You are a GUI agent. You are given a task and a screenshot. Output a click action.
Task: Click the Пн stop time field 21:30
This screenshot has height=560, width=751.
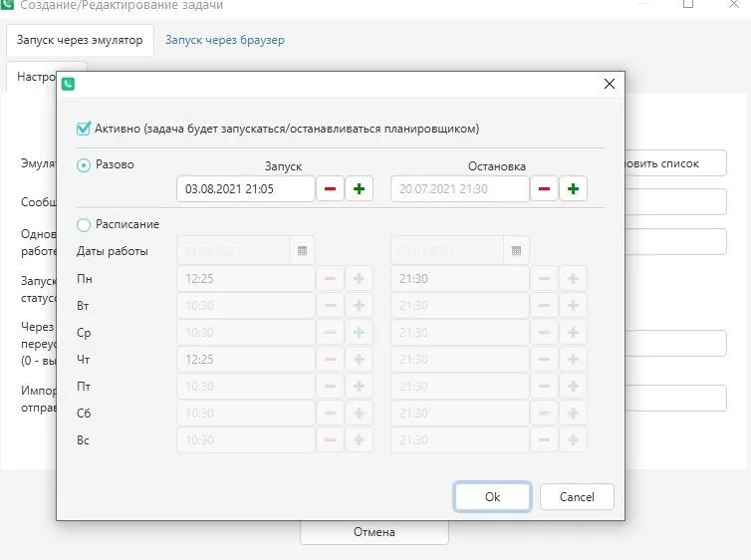point(460,279)
